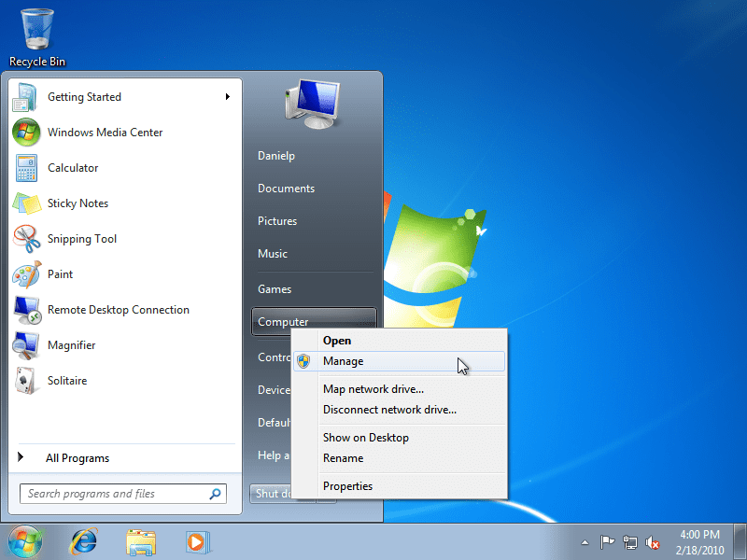Open the Documents link
The image size is (747, 560).
click(286, 189)
